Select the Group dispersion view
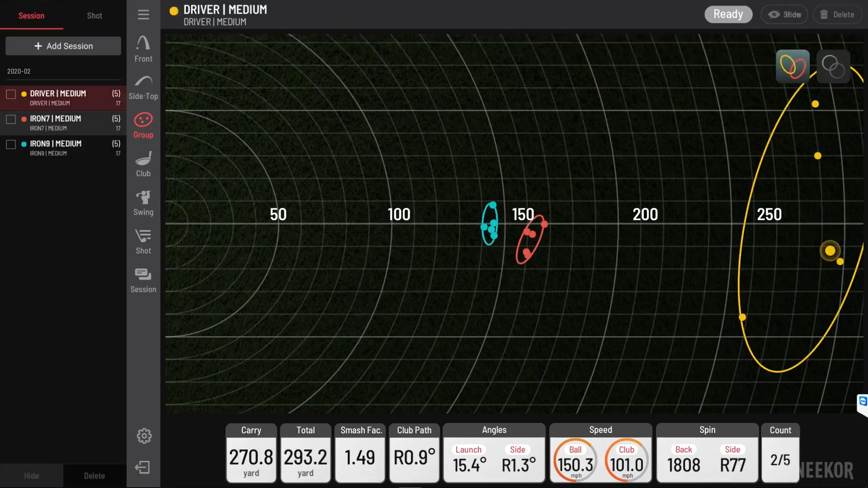This screenshot has width=868, height=488. click(x=143, y=126)
